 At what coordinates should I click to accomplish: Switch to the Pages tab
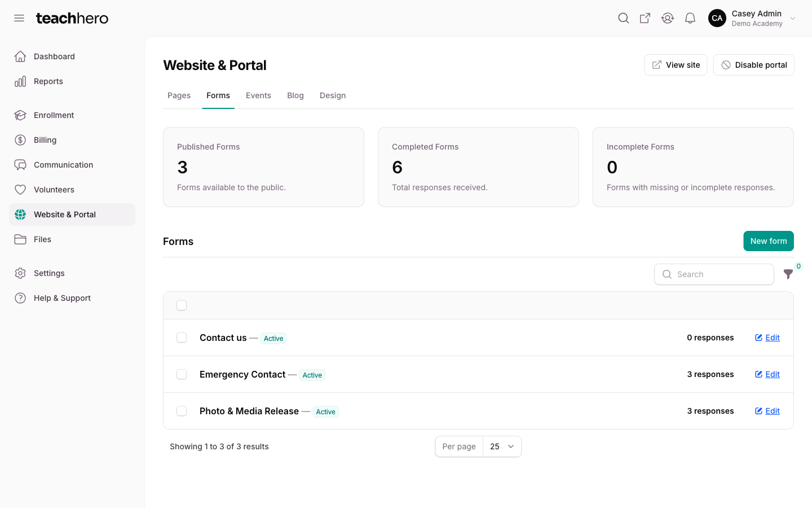pos(179,95)
